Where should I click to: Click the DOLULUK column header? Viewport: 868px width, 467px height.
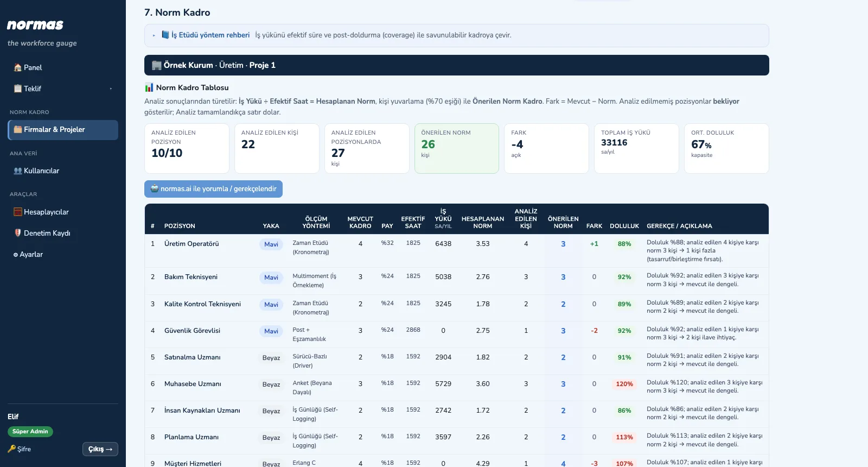coord(624,226)
